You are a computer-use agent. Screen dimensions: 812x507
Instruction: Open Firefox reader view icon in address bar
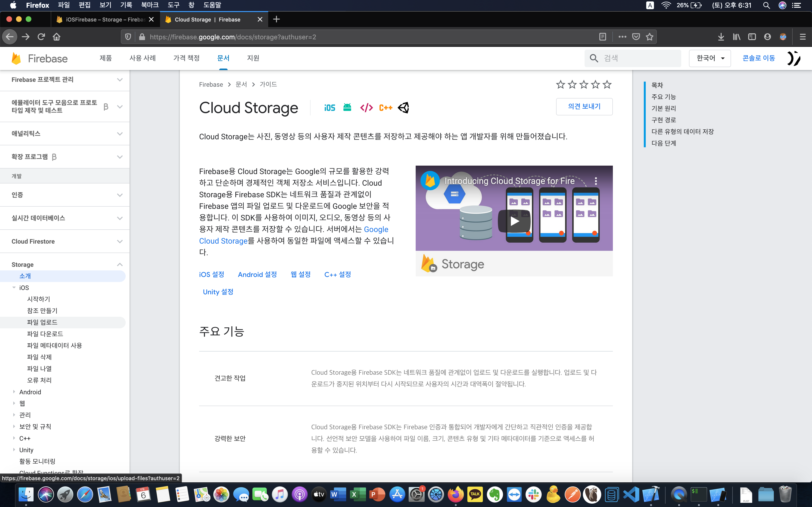click(603, 37)
